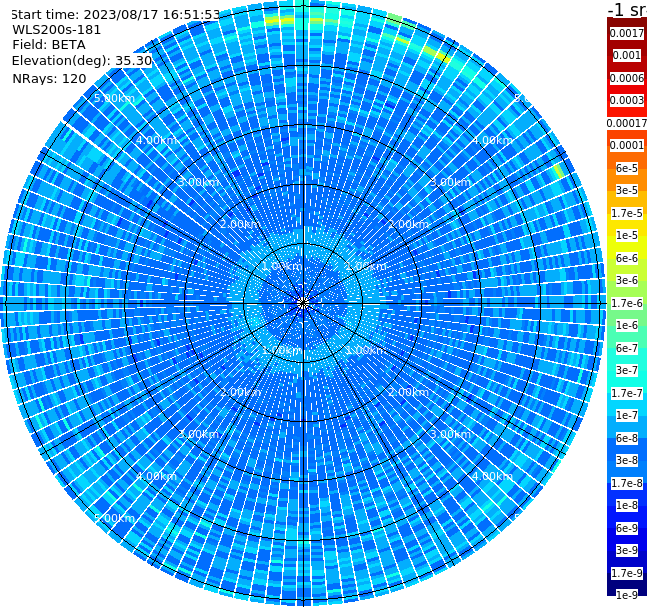This screenshot has height=607, width=647.
Task: Click the colorbar value "0.0006"
Action: [627, 78]
